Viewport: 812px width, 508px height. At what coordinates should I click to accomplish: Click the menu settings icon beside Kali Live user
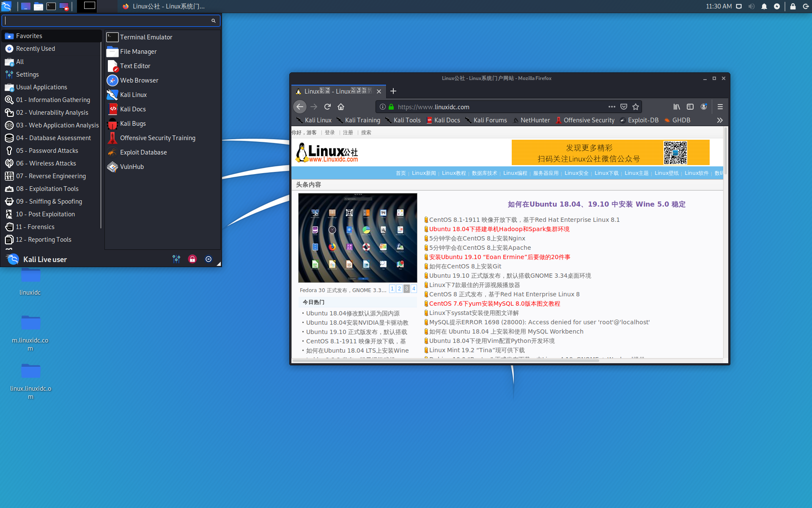(x=176, y=259)
